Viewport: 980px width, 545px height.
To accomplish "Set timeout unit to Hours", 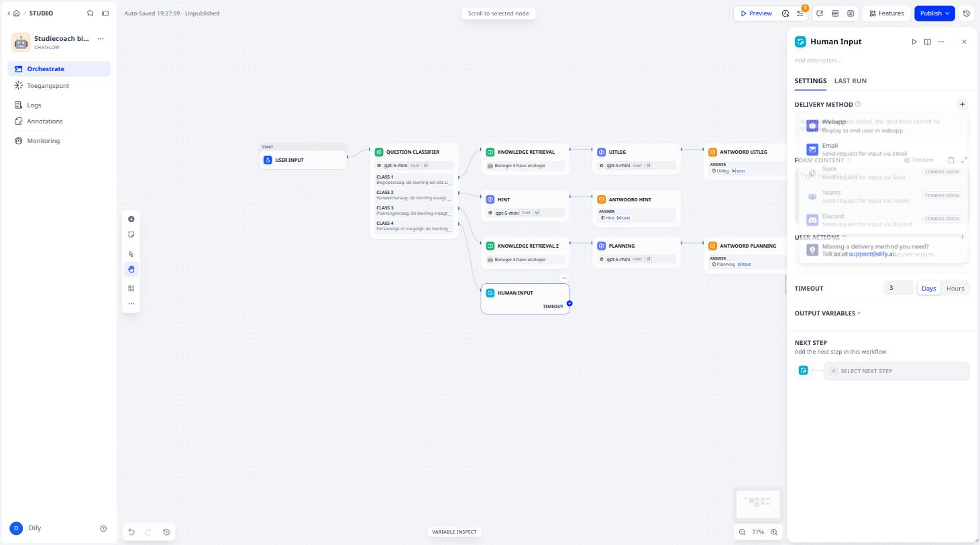I will pos(955,289).
